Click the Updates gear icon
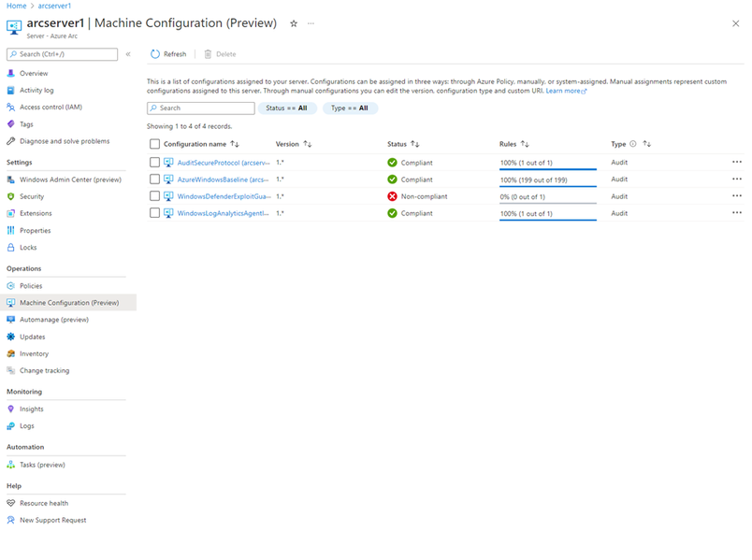Viewport: 752px width, 560px height. point(10,337)
